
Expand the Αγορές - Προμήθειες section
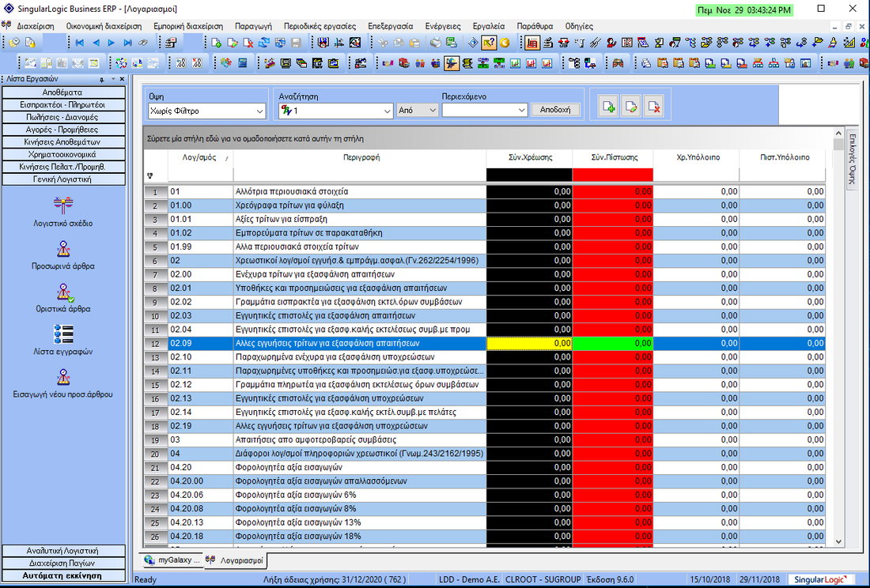[63, 130]
